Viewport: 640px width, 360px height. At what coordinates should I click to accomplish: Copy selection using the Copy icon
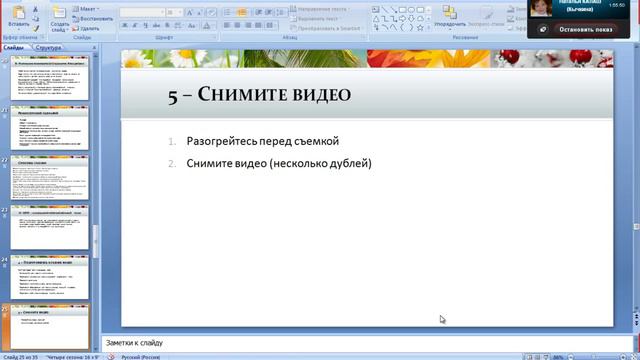[x=36, y=19]
